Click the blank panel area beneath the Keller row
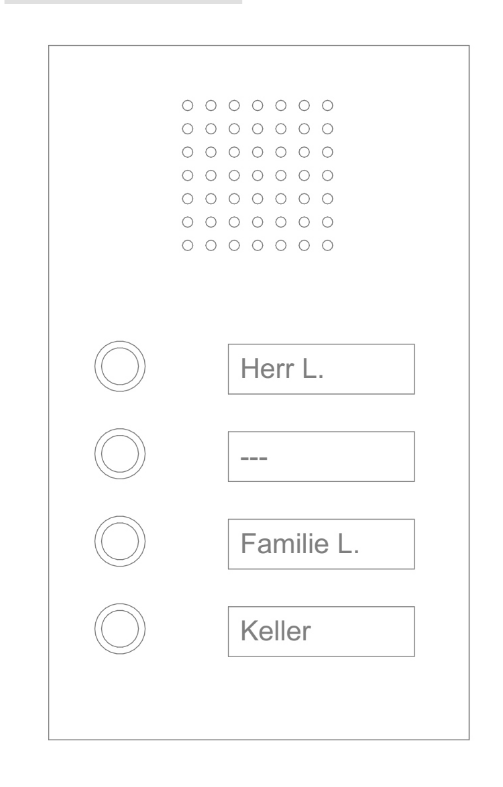The height and width of the screenshot is (787, 503). point(259,698)
